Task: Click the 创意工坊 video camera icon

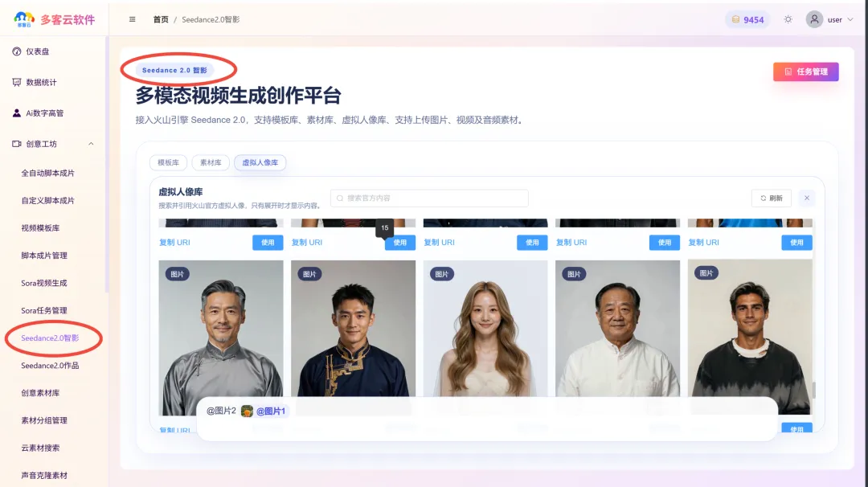Action: pyautogui.click(x=17, y=144)
